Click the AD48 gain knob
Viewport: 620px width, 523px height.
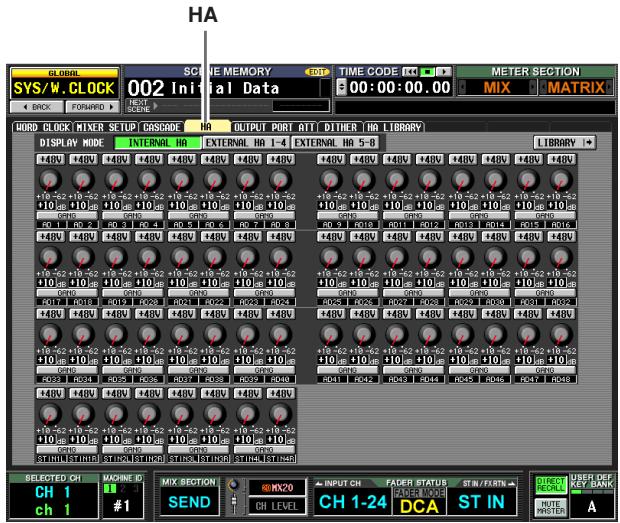tap(561, 335)
